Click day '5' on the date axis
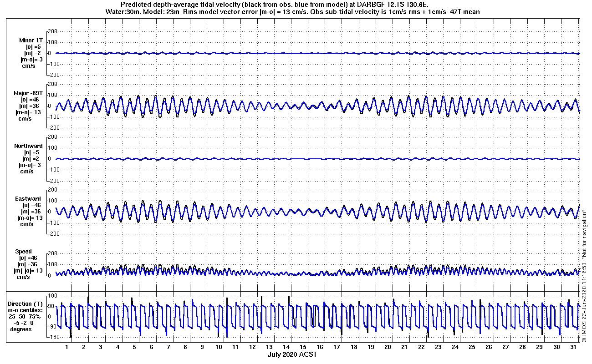This screenshot has width=592, height=364. 134,347
